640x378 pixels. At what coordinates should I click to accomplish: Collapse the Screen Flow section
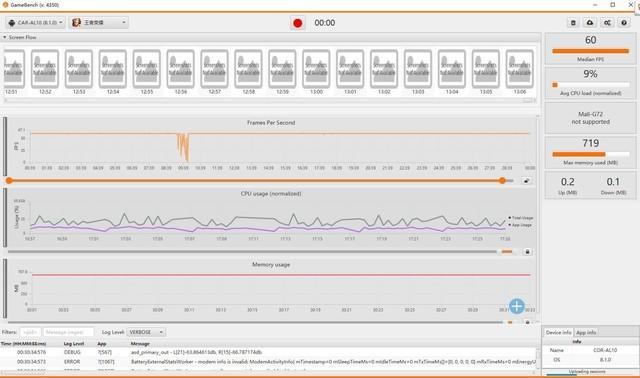4,37
